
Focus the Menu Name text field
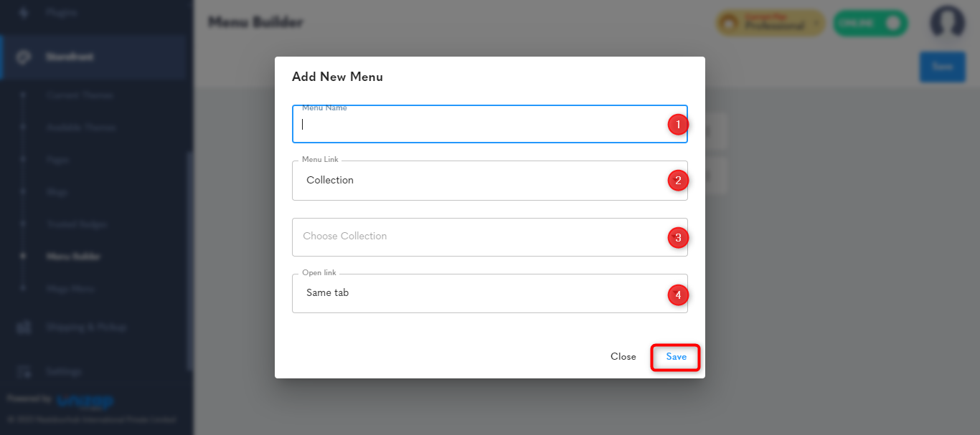tap(489, 124)
